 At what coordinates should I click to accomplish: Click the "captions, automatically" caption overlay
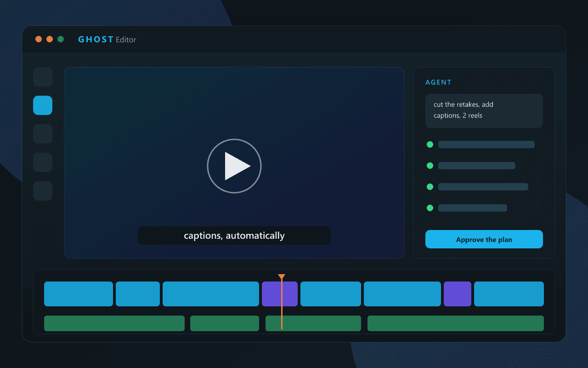(234, 236)
